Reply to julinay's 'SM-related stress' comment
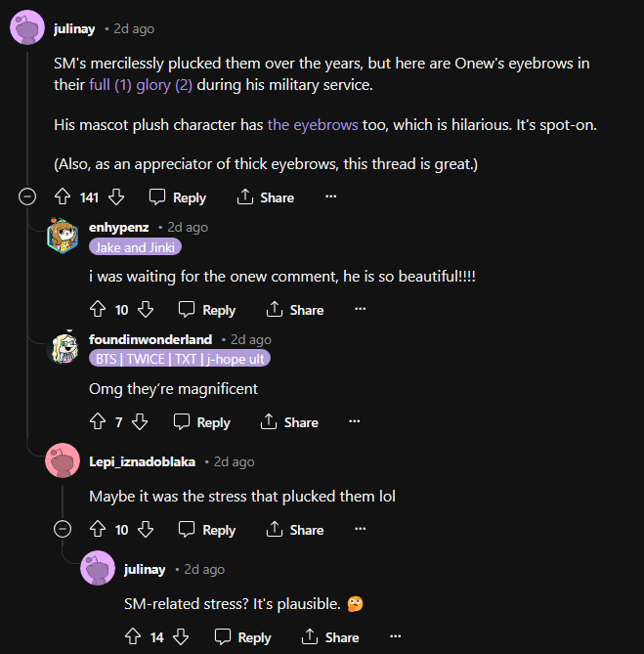644x654 pixels. pyautogui.click(x=242, y=637)
